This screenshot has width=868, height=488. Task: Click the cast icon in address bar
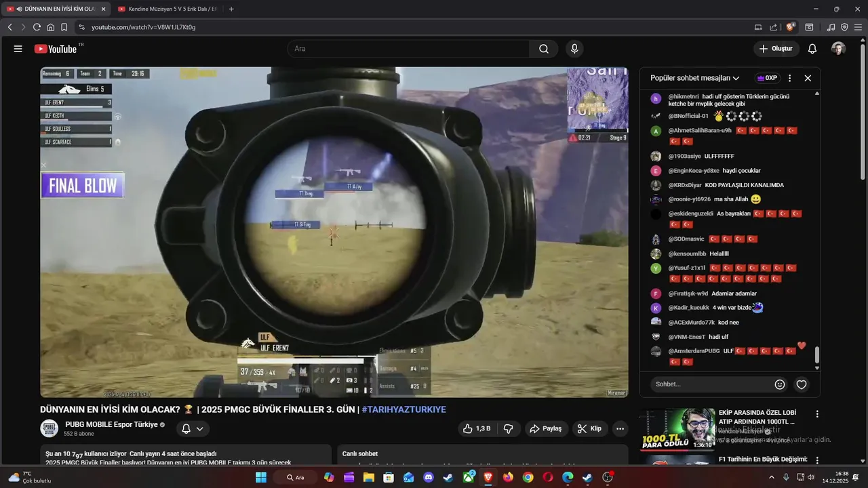point(758,27)
